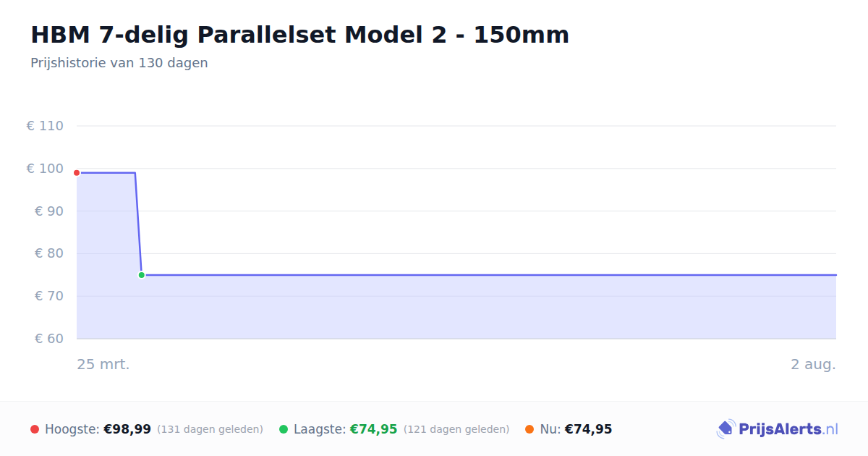
Task: Open the PrijsAlerts.nl brand link
Action: [778, 429]
